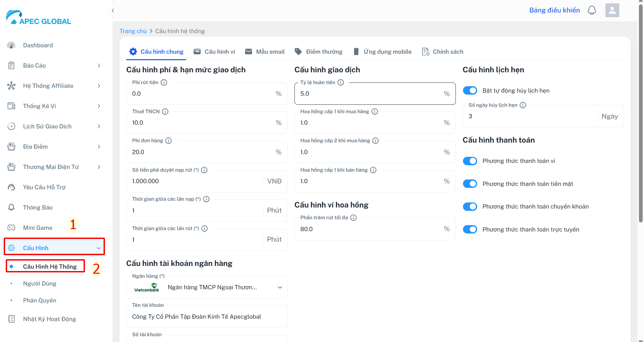
Task: Expand the Báo Cáo menu chevron
Action: point(99,66)
